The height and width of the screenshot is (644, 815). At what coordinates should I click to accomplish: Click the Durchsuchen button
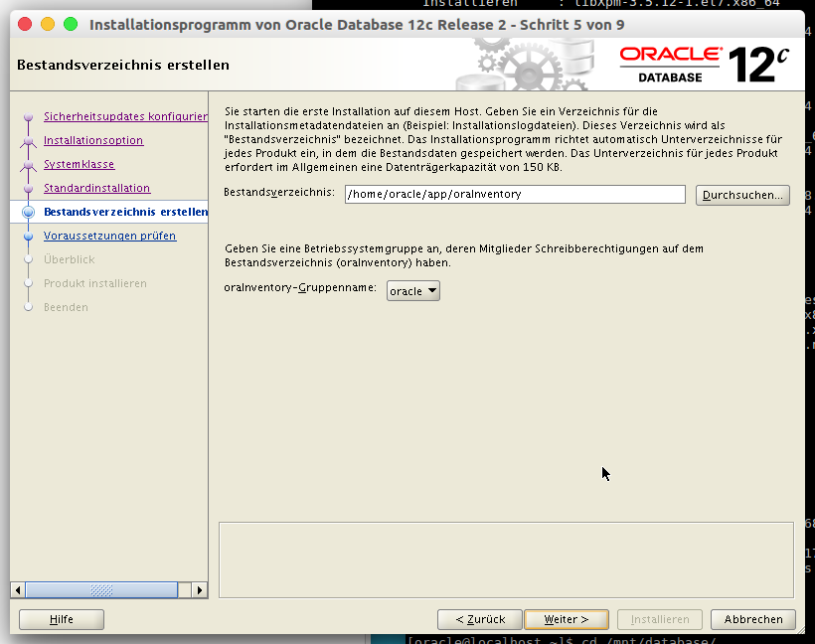(741, 194)
